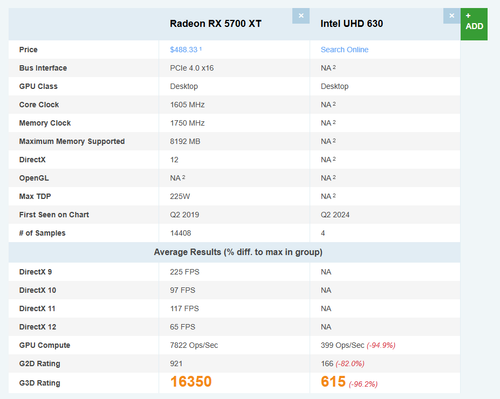Click the DirectX 9 row label
The height and width of the screenshot is (399, 500).
click(35, 272)
